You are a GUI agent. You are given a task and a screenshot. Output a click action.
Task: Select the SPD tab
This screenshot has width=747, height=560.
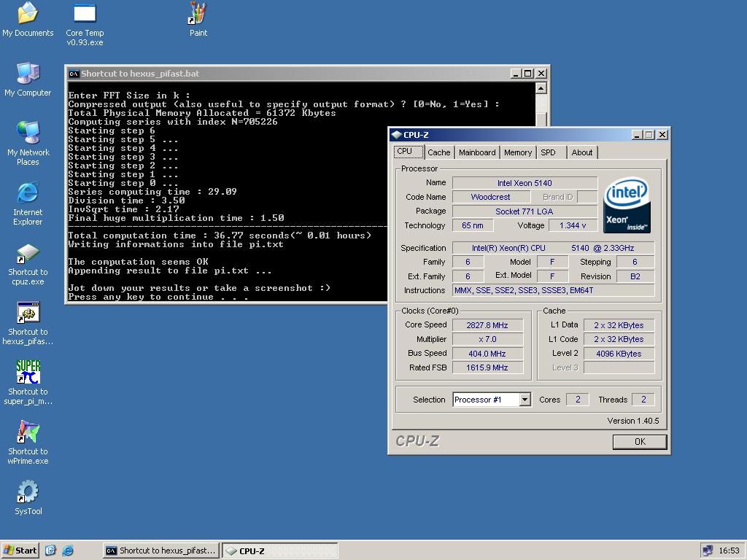(x=551, y=152)
